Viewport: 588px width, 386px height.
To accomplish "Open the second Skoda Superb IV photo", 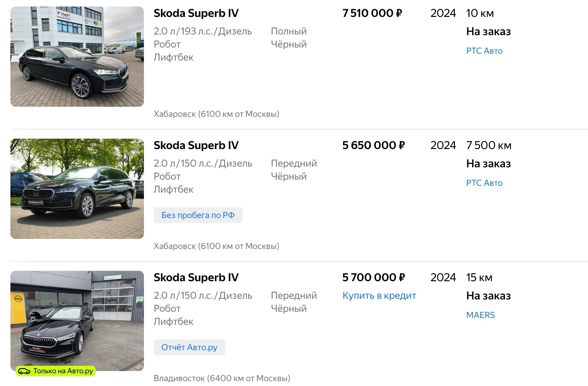I will tap(77, 189).
